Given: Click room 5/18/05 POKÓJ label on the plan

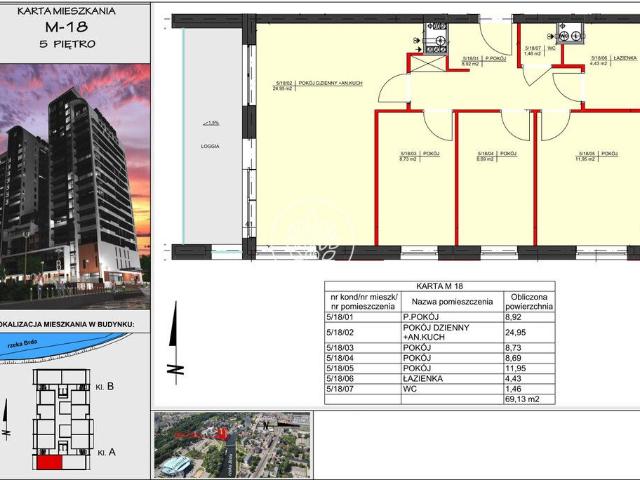Looking at the screenshot, I should click(597, 156).
